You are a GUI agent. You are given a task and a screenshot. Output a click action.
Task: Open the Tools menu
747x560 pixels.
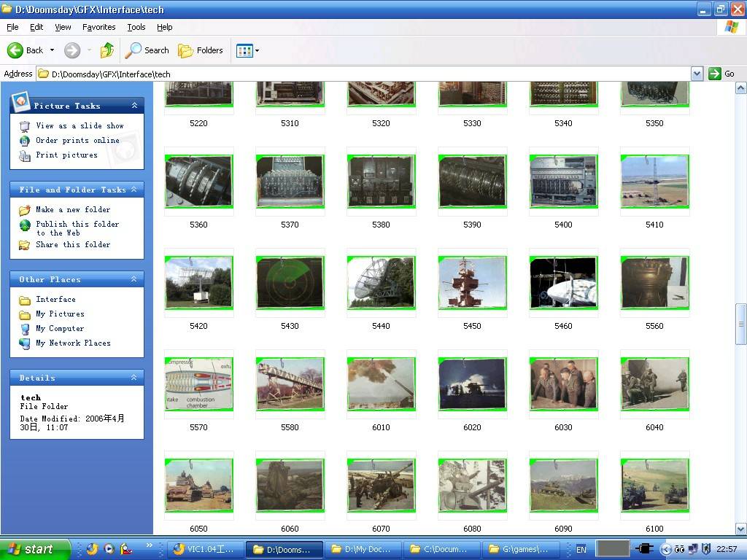click(x=136, y=27)
